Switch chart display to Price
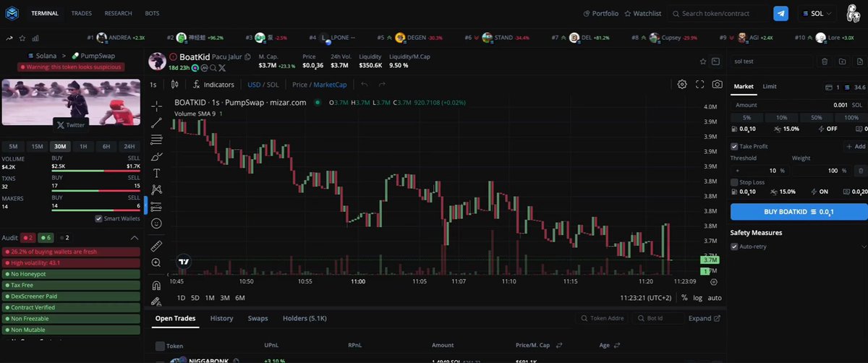The height and width of the screenshot is (363, 868). pos(299,85)
